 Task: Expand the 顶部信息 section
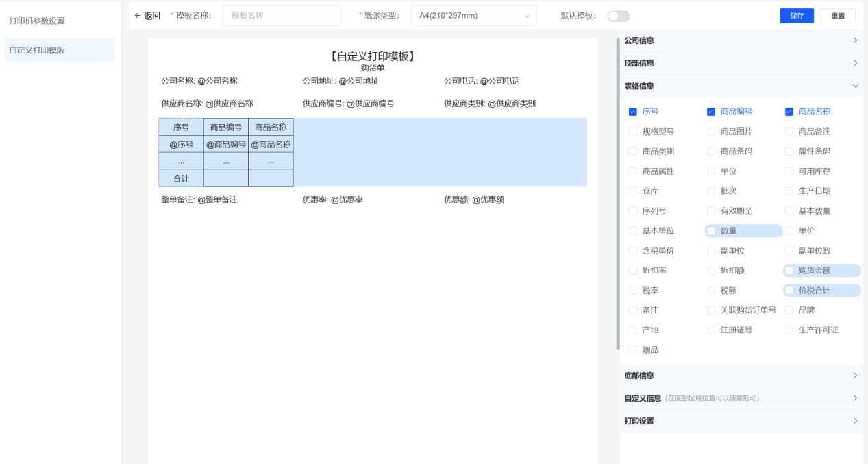[x=855, y=63]
